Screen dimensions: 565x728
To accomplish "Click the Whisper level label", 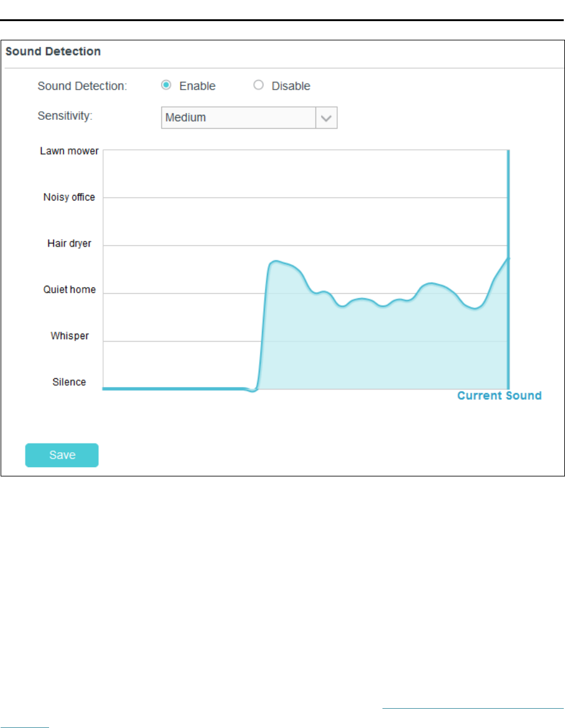I will tap(70, 335).
